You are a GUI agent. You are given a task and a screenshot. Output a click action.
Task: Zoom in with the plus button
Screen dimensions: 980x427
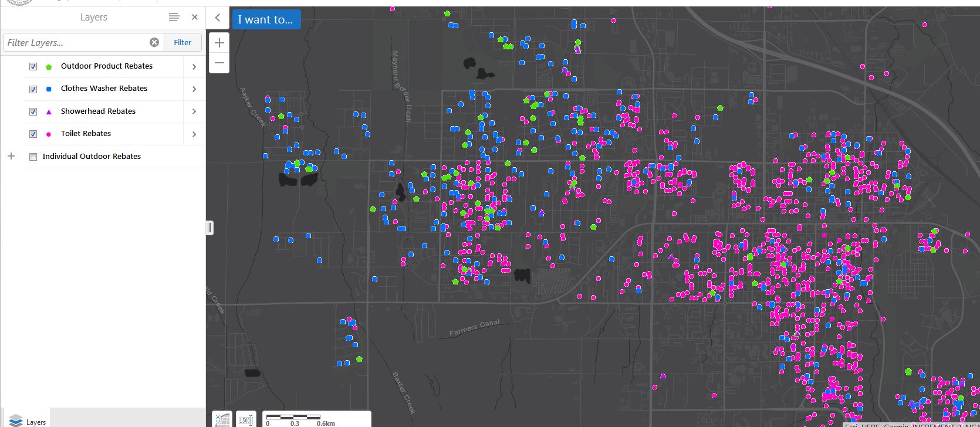click(219, 43)
